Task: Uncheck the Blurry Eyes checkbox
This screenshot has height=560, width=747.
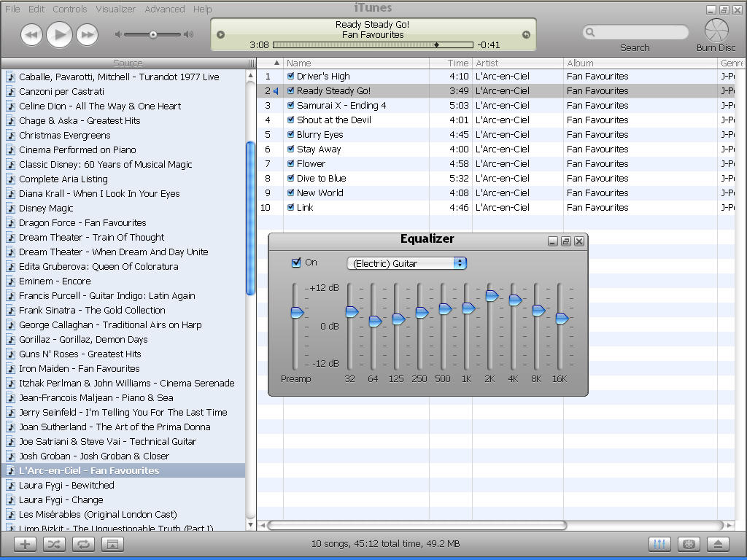Action: [x=290, y=134]
